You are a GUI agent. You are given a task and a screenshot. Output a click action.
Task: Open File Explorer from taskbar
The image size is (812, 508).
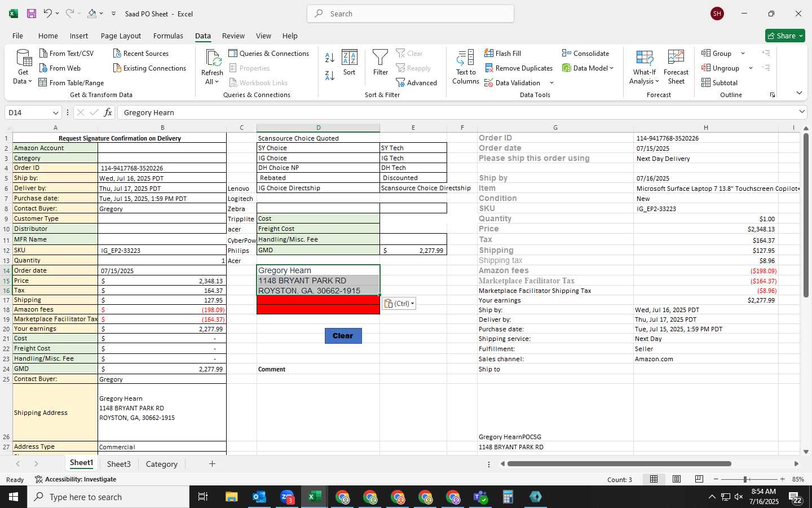tap(232, 497)
